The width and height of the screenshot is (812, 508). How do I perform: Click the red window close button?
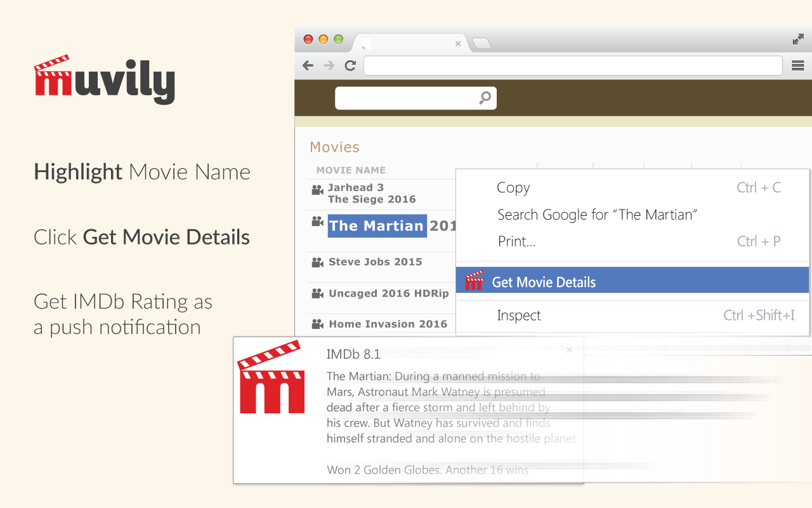tap(308, 39)
